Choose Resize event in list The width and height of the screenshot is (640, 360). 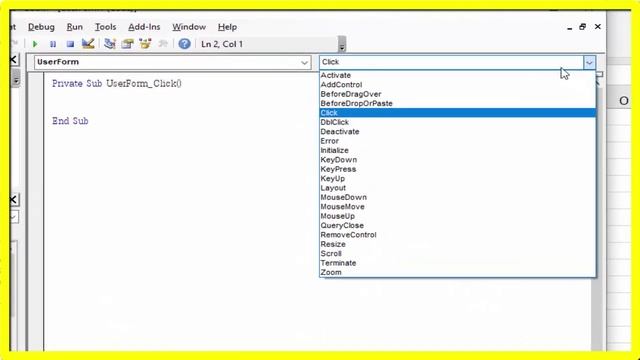(x=458, y=244)
